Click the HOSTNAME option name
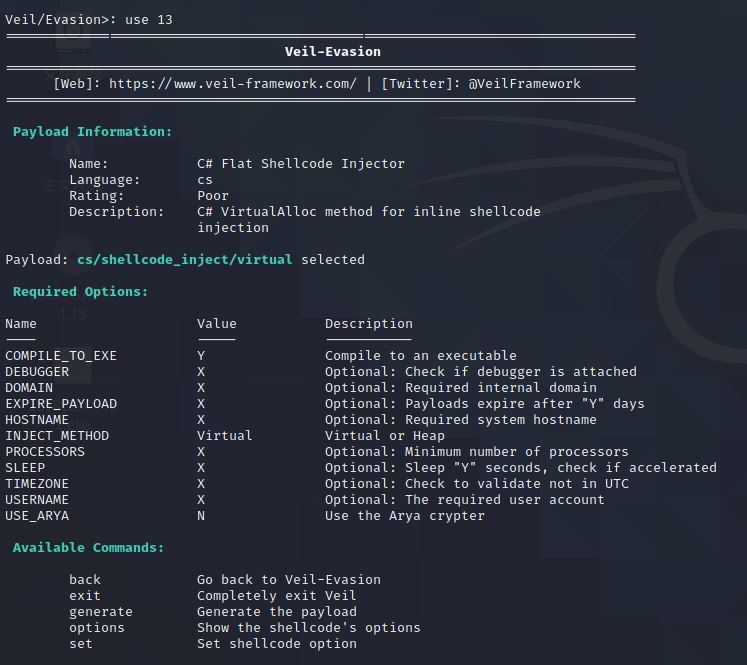 [x=37, y=420]
